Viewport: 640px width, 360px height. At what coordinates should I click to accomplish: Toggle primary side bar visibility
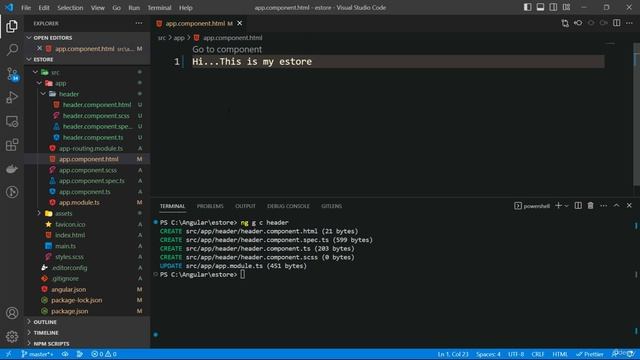coord(527,7)
